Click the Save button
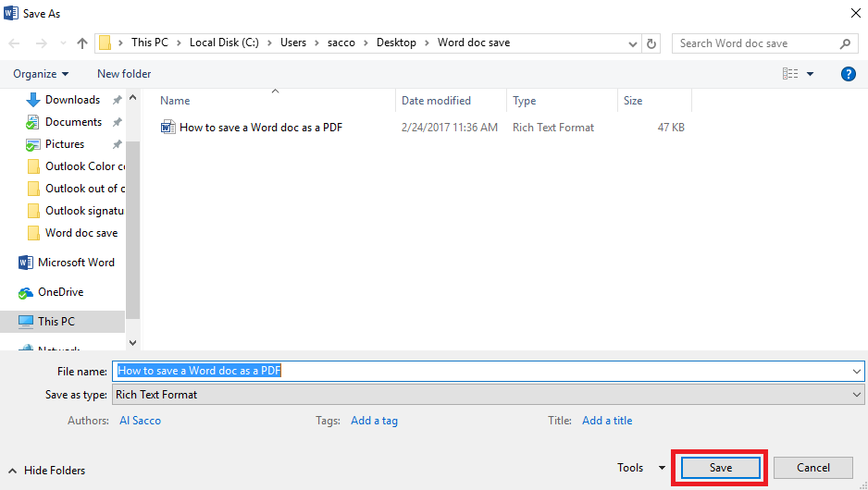 721,467
